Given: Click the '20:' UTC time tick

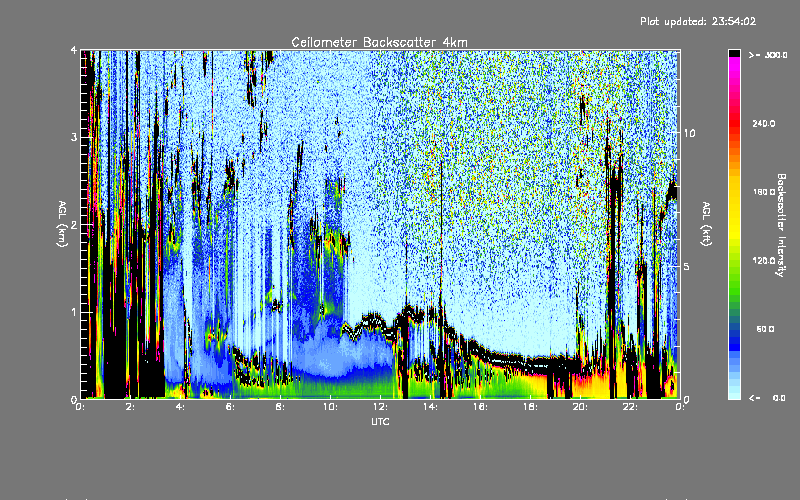Looking at the screenshot, I should 580,407.
